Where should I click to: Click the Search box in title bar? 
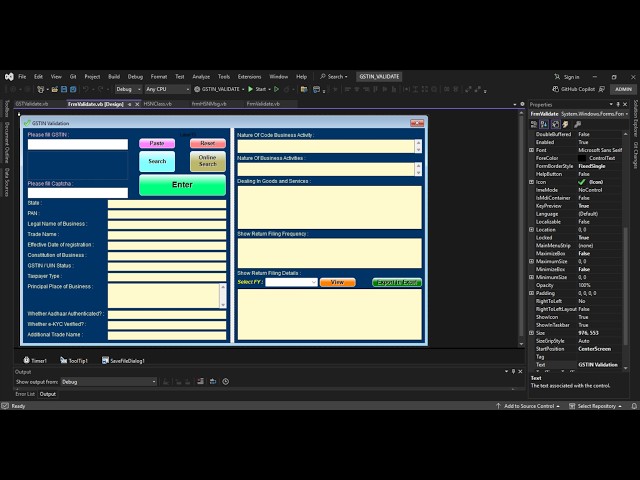click(x=334, y=77)
